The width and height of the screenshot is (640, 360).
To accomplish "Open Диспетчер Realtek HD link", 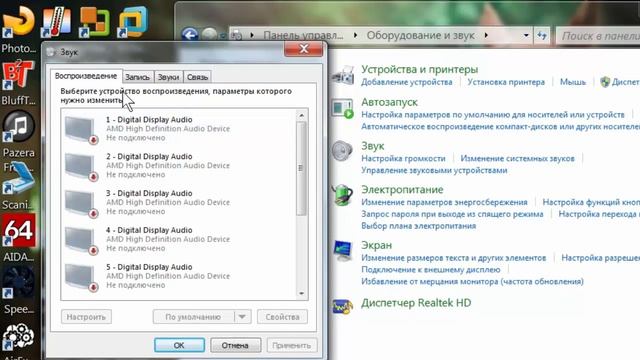I will (416, 302).
